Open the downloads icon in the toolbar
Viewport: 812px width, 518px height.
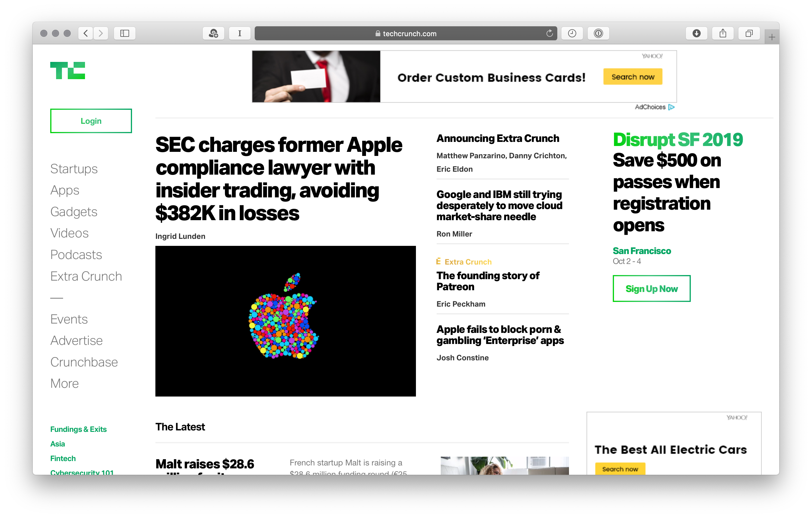click(x=696, y=33)
